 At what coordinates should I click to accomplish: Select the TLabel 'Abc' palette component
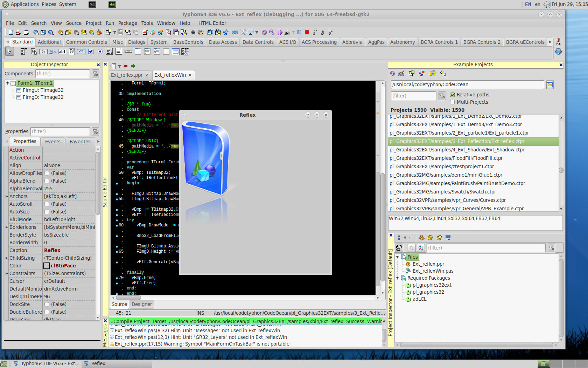pyautogui.click(x=53, y=52)
